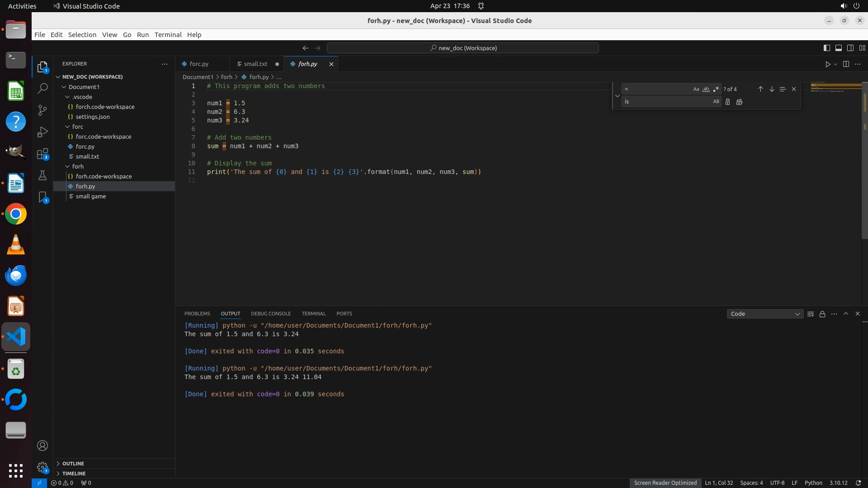This screenshot has width=868, height=488.
Task: Open the Extensions view
Action: (42, 154)
